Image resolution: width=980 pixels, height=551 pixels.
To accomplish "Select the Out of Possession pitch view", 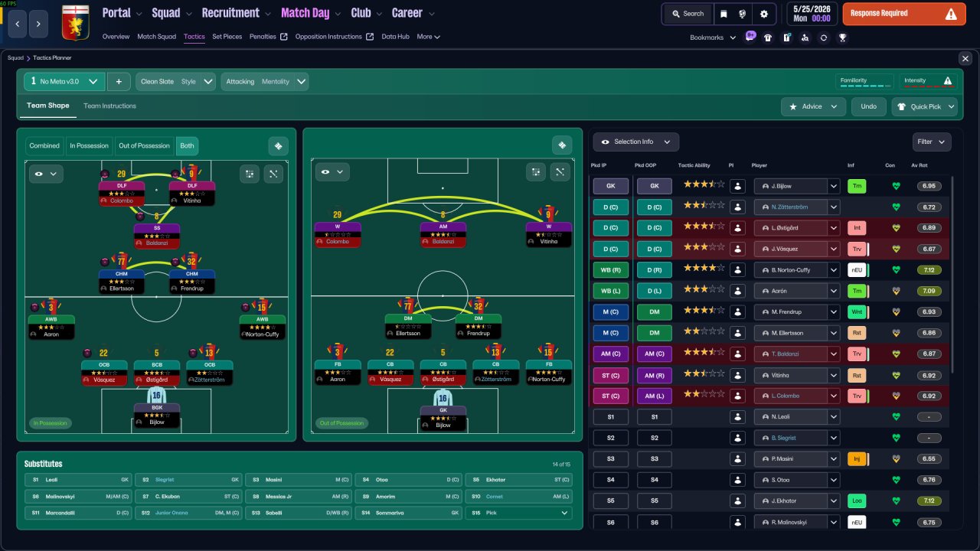I will click(x=144, y=145).
